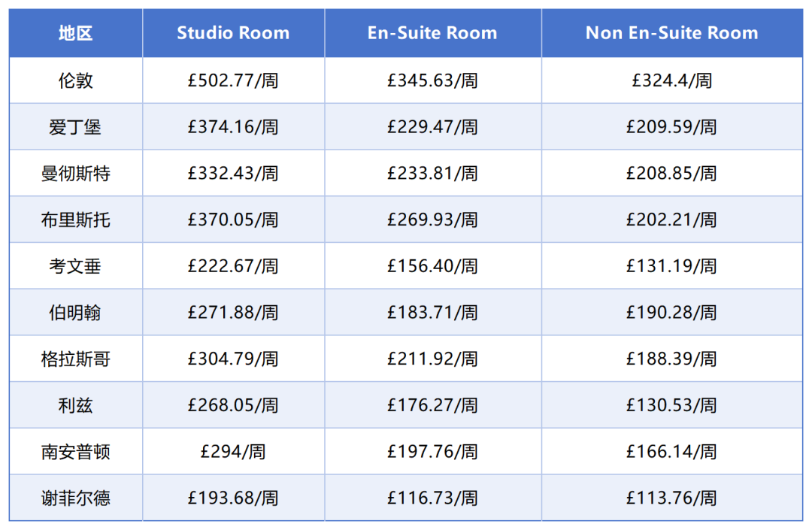Image resolution: width=812 pixels, height=530 pixels.
Task: Click the En-Suite Room header cell
Action: (x=432, y=33)
